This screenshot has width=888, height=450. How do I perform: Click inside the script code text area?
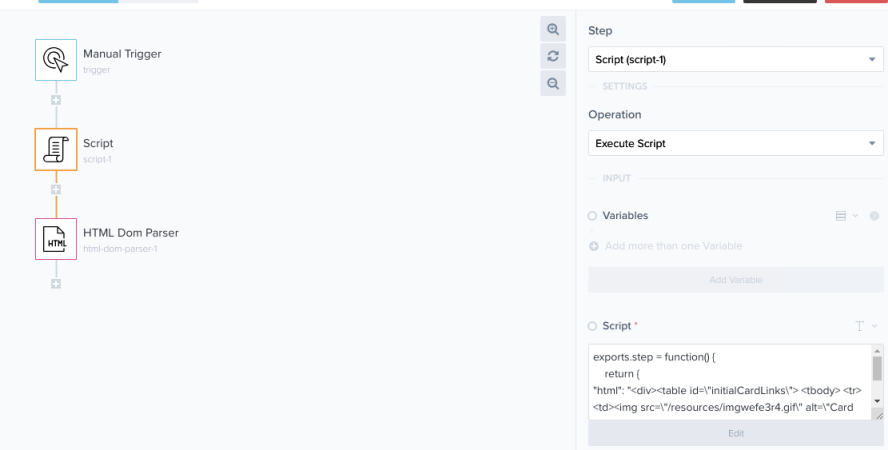pyautogui.click(x=728, y=381)
